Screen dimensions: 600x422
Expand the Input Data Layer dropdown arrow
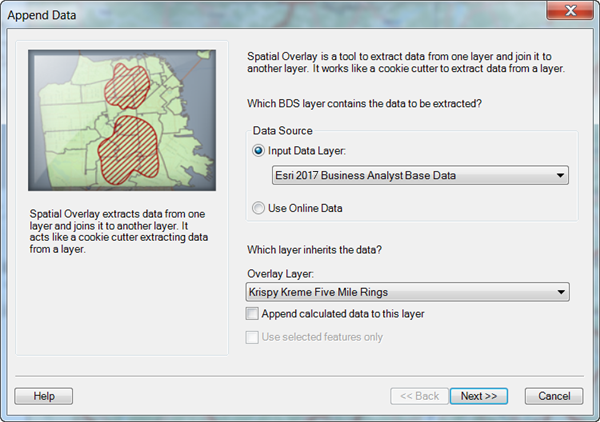[559, 176]
